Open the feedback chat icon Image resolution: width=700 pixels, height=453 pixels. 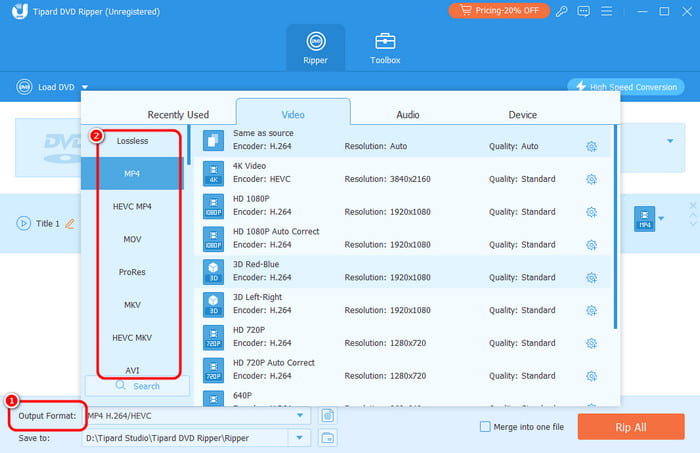point(583,11)
